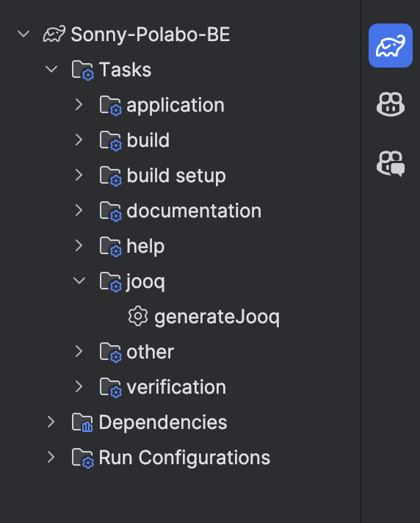Expand the Dependencies node
The image size is (420, 523).
coord(51,422)
